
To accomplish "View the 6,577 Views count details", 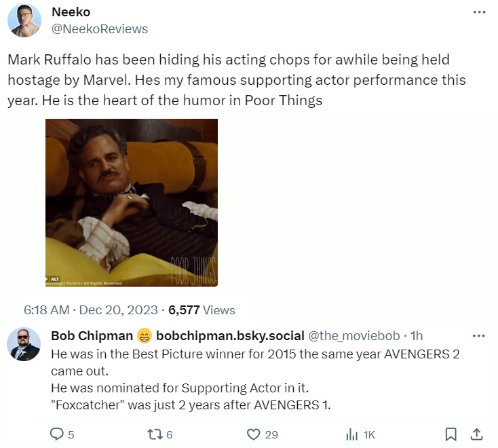I will (202, 310).
